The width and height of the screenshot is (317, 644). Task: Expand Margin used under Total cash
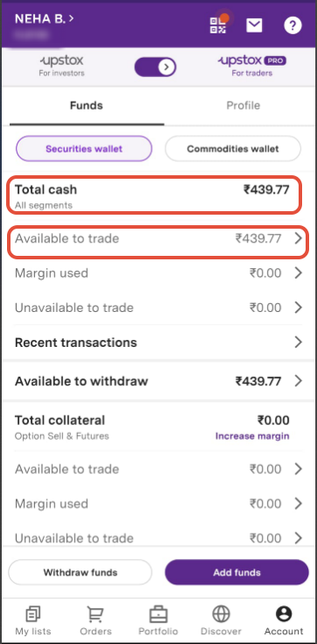click(158, 273)
